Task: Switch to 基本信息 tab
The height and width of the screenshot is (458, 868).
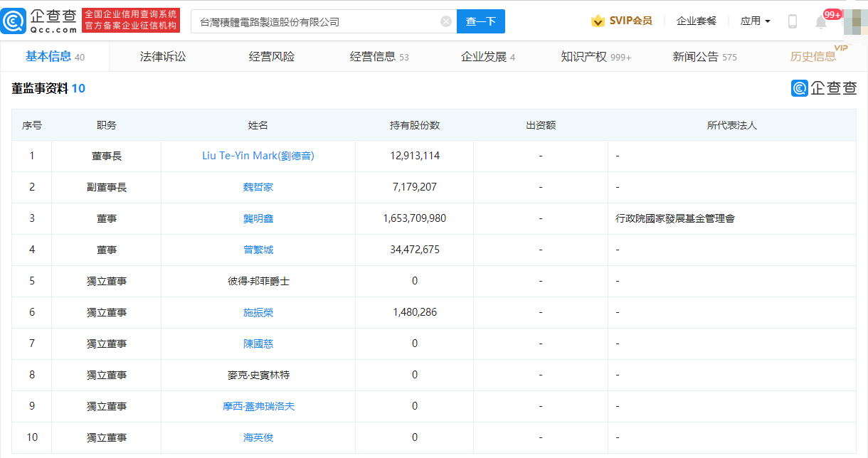Action: [x=55, y=56]
